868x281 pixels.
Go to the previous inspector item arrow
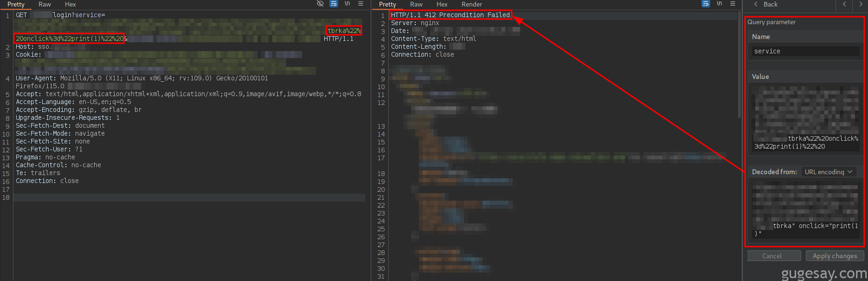844,4
